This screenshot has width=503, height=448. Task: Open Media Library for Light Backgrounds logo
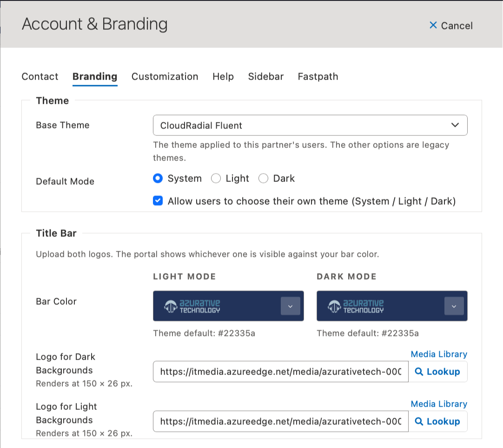tap(439, 404)
